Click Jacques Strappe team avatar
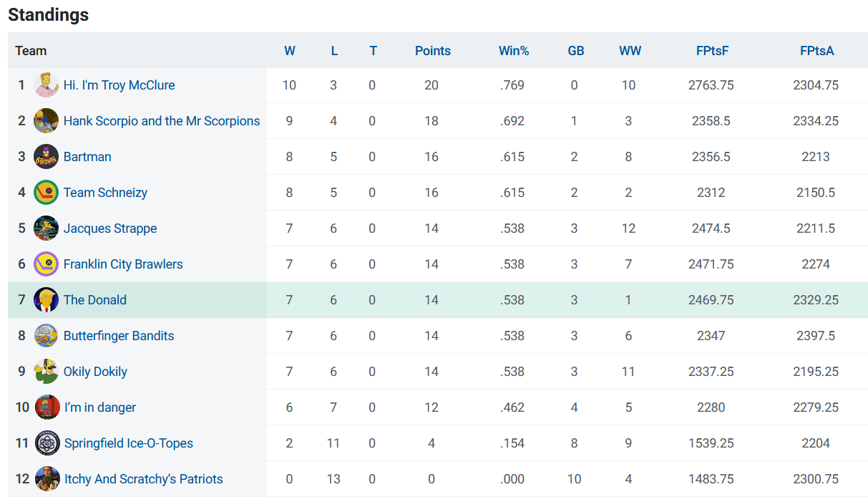Viewport: 868px width, 502px height. (x=47, y=228)
